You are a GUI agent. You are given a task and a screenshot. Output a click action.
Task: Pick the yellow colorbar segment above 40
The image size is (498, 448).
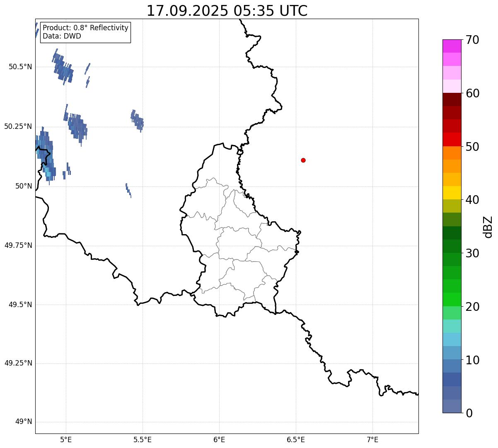452,193
